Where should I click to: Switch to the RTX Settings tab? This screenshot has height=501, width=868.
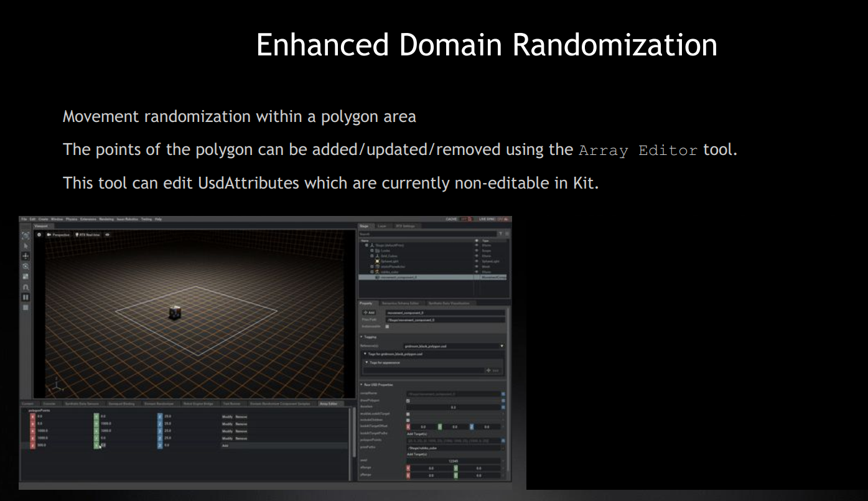coord(405,226)
